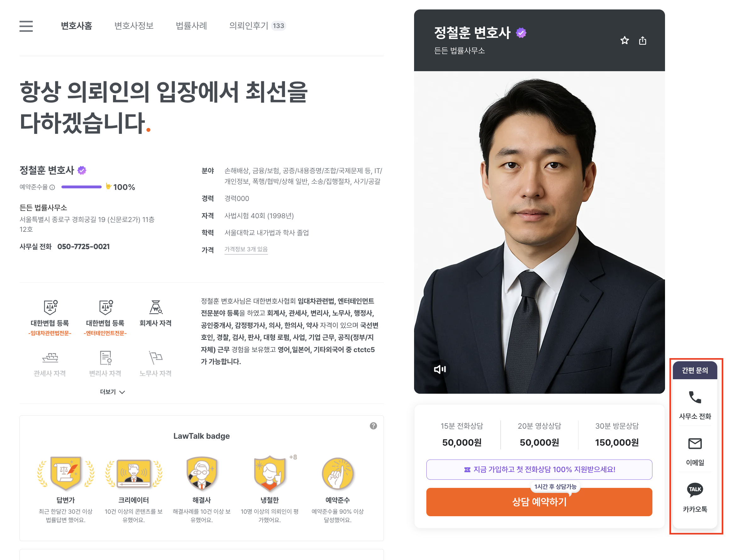The image size is (745, 560).
Task: Click the 상담 예약하기 button
Action: pyautogui.click(x=539, y=502)
